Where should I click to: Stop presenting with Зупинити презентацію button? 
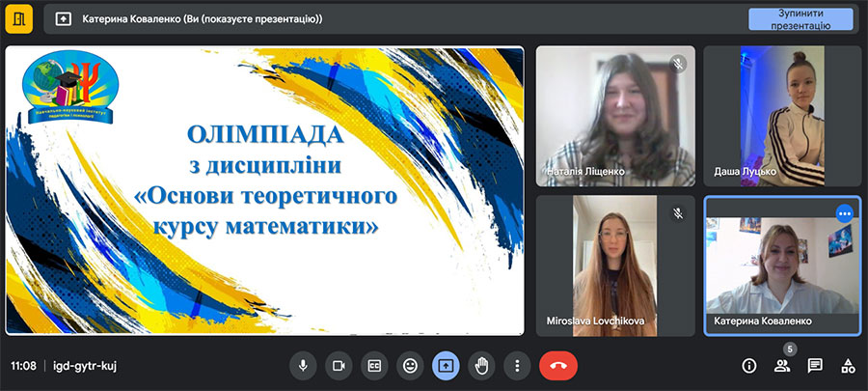tap(800, 19)
